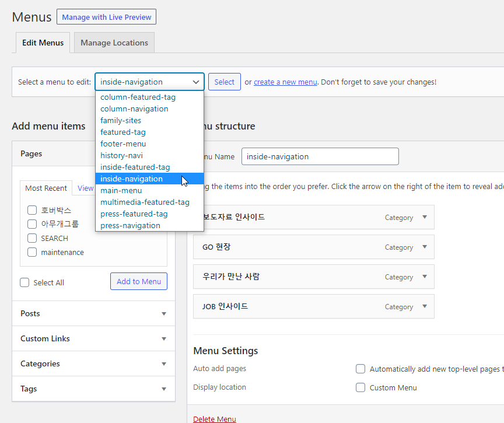
Task: Open the Most Recent pages tab
Action: coord(46,188)
